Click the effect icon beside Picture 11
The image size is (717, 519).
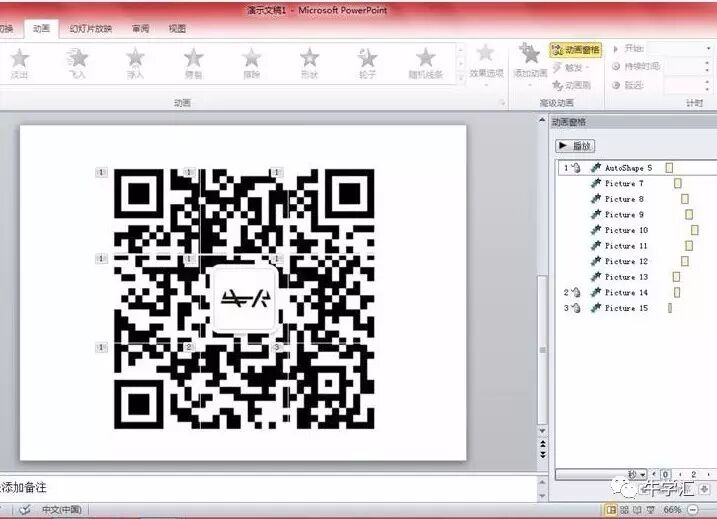tap(595, 246)
